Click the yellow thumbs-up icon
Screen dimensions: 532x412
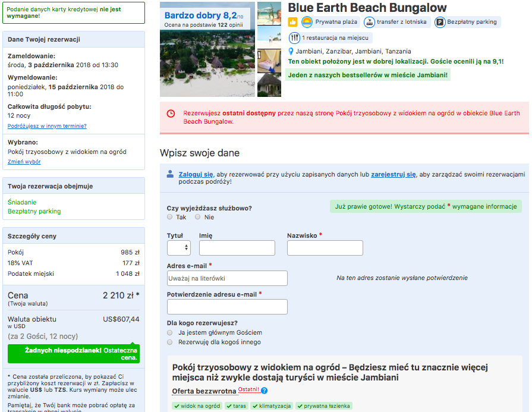(x=292, y=23)
